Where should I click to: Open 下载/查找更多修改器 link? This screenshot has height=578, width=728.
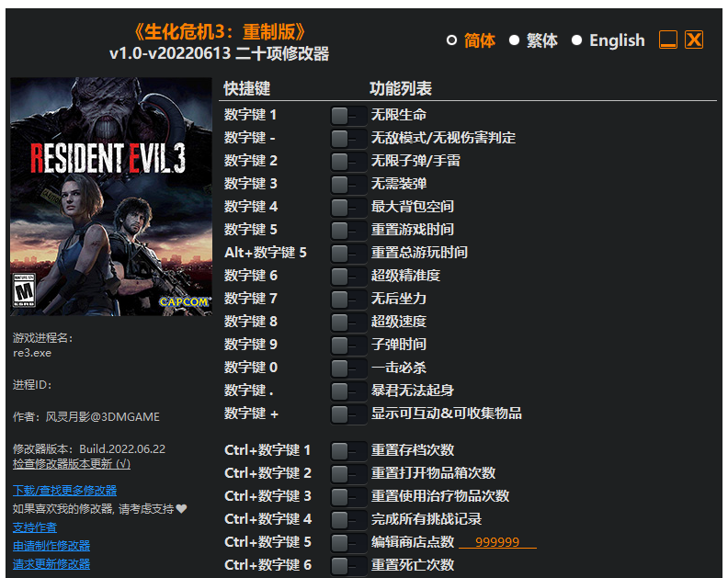(64, 491)
